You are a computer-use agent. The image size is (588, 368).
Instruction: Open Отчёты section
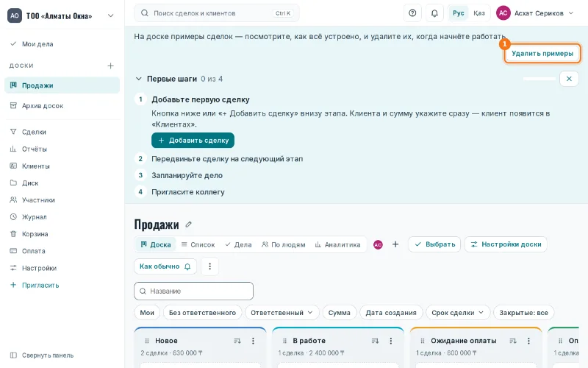[62, 149]
